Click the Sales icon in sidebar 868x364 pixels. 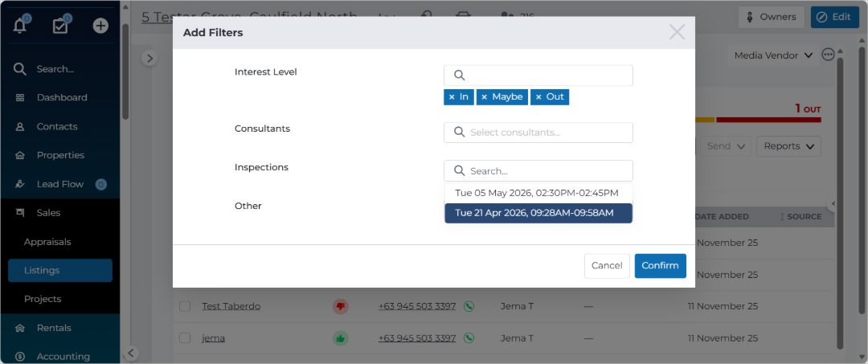click(20, 213)
